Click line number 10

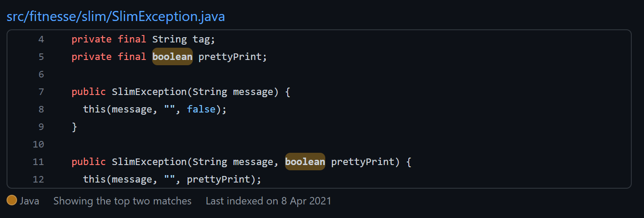pyautogui.click(x=38, y=144)
